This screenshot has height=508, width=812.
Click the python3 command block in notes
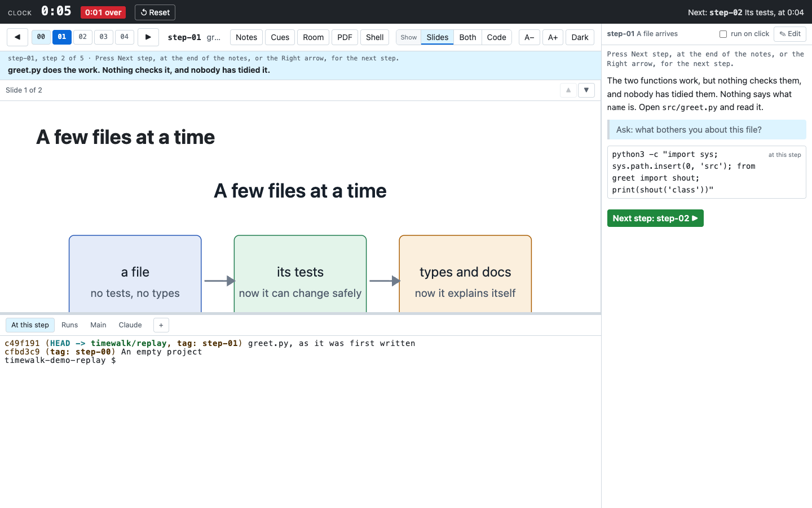[707, 172]
